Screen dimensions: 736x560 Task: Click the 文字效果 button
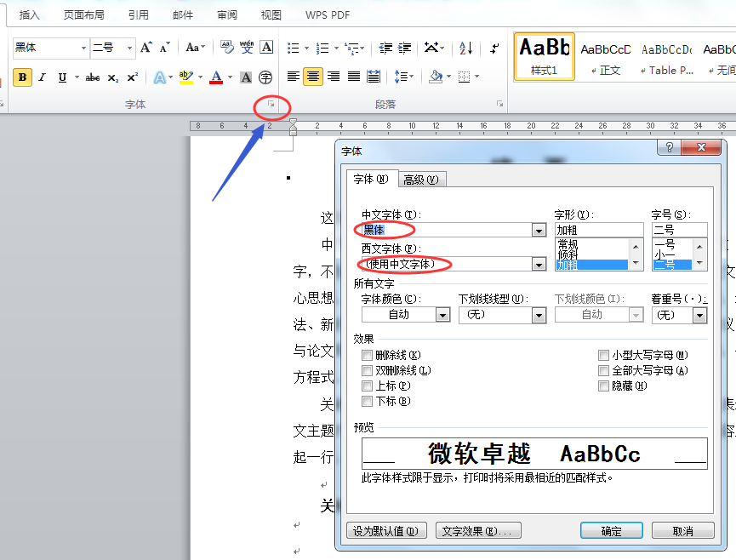478,530
